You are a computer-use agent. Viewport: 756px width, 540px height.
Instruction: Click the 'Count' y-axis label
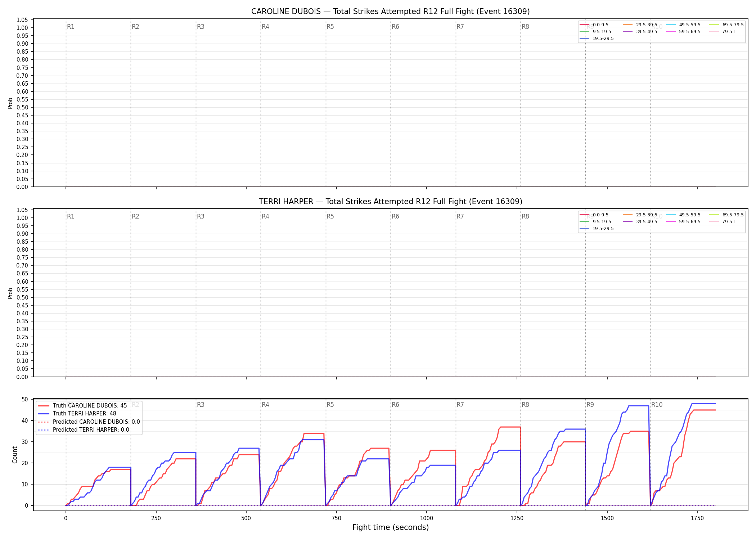click(15, 455)
